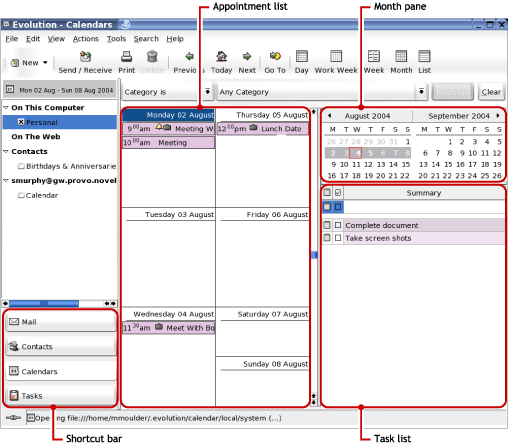Switch to Week view icon
Viewport: 508px width, 445px height.
point(374,56)
